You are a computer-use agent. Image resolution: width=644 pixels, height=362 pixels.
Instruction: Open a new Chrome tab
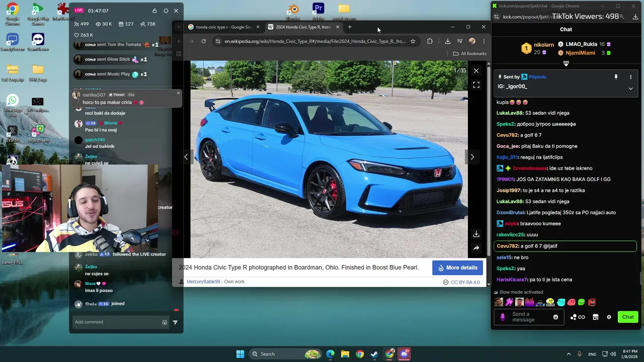pos(350,27)
